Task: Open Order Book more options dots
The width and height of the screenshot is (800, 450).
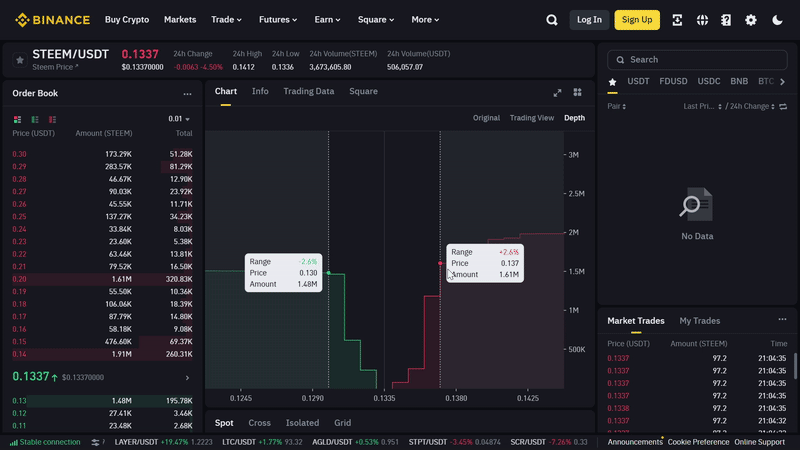Action: point(187,94)
